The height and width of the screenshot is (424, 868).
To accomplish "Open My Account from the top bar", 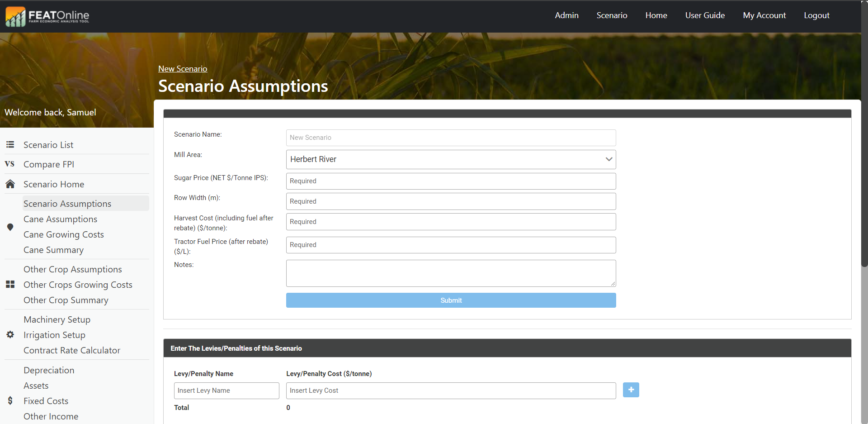I will pyautogui.click(x=764, y=15).
